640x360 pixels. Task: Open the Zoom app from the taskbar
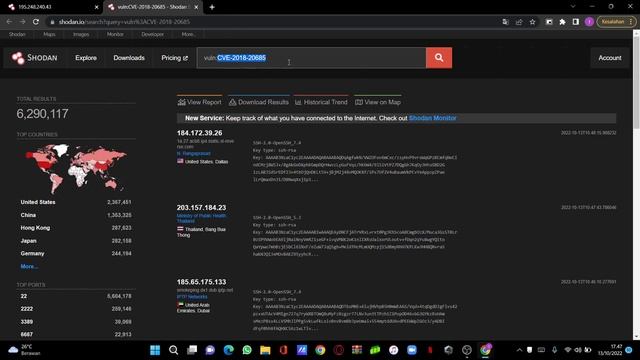412,350
